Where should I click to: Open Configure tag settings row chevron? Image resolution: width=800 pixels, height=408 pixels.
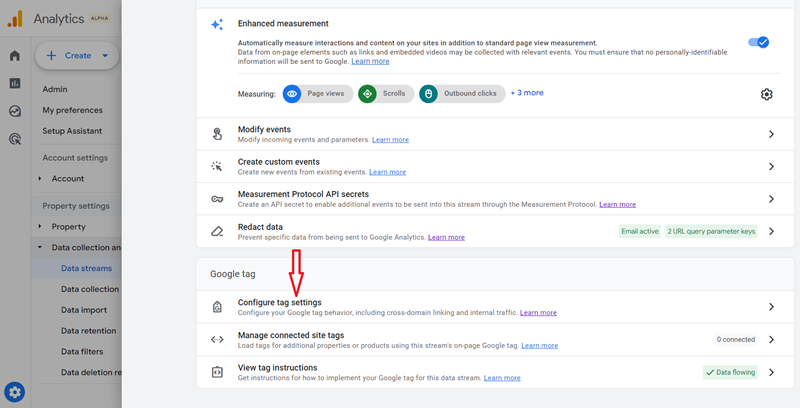[x=771, y=307]
